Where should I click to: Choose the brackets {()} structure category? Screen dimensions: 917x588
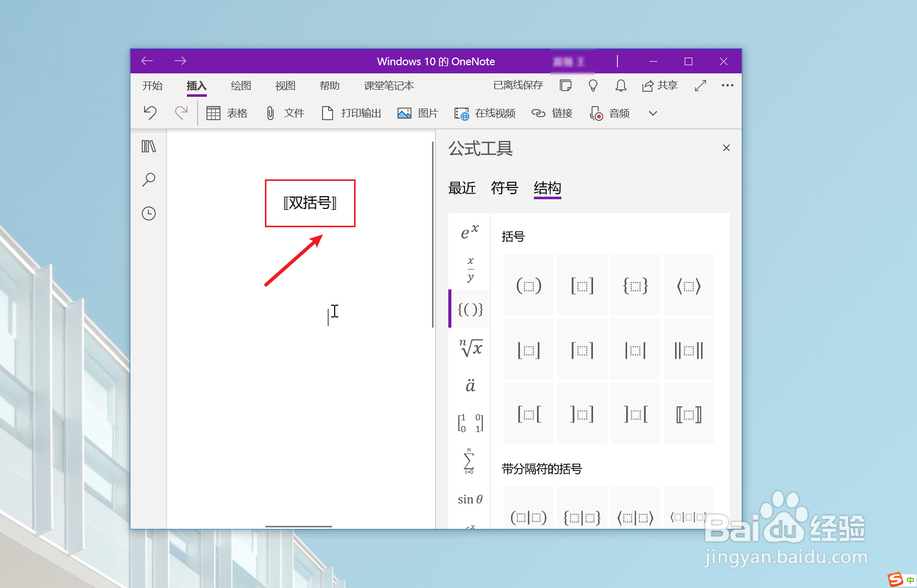[470, 309]
